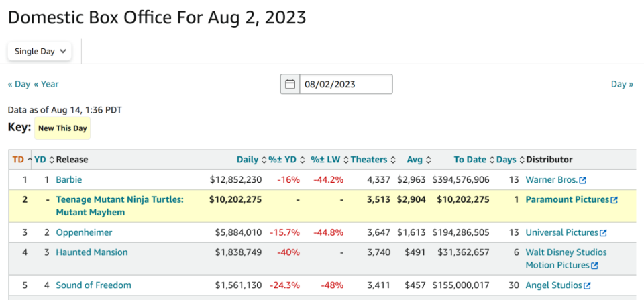Image resolution: width=644 pixels, height=300 pixels.
Task: Click the calendar icon beside the date
Action: 290,85
